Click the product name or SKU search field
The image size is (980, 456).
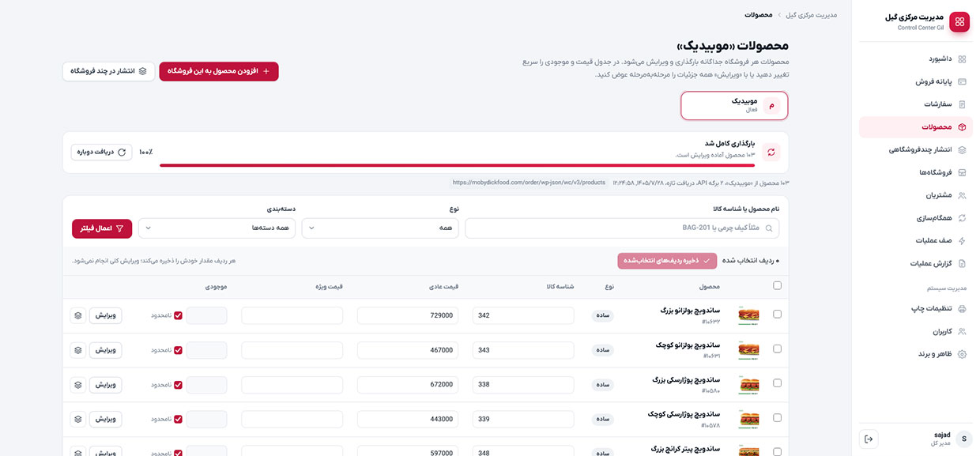[x=622, y=228]
